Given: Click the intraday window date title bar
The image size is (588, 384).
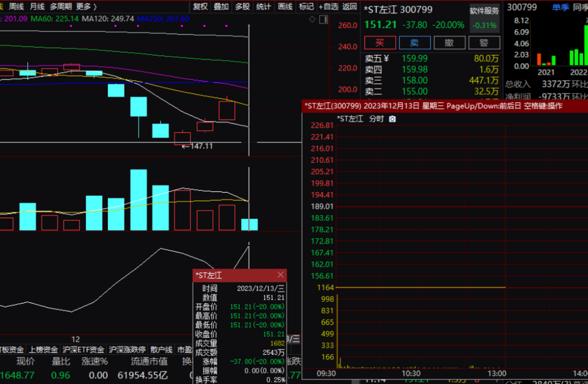Looking at the screenshot, I should click(x=445, y=106).
